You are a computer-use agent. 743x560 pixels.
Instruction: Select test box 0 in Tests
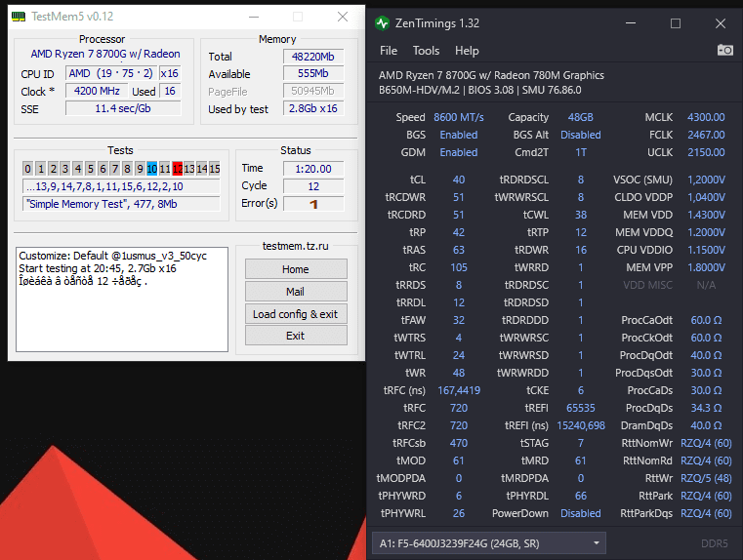27,169
